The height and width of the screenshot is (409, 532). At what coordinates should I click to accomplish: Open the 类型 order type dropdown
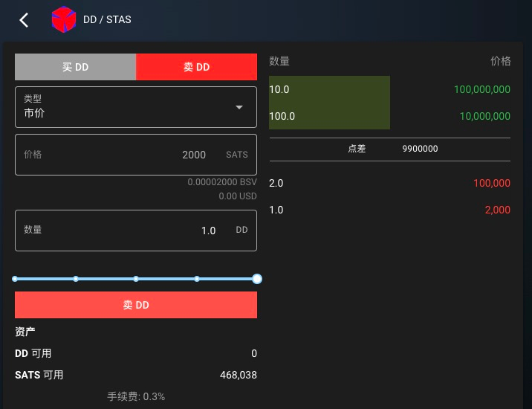pos(135,107)
